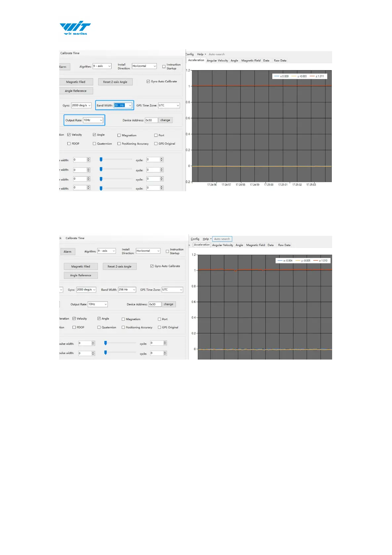The width and height of the screenshot is (392, 555).
Task: Open Install Direction dropdown in top panel
Action: pyautogui.click(x=144, y=66)
